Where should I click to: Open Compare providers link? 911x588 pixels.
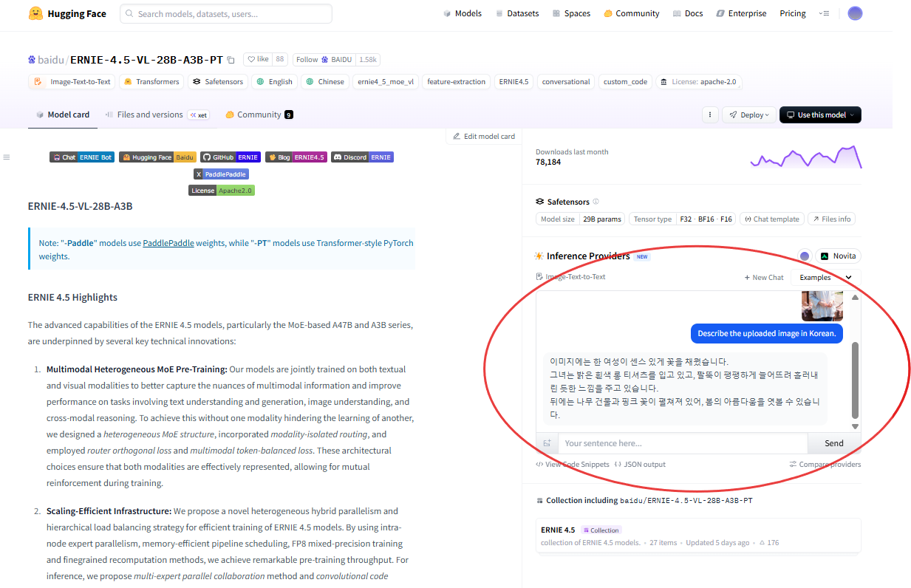tap(825, 465)
